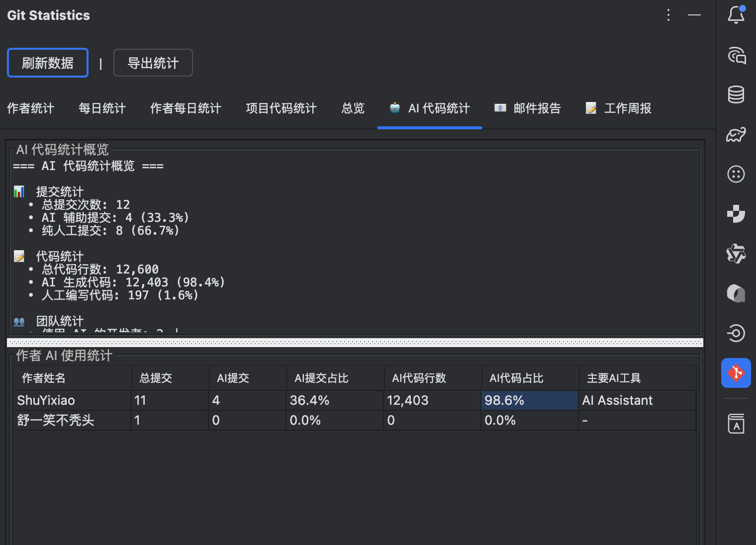Screen dimensions: 756x545
Task: Sort table by AI代码行数 column header
Action: [x=419, y=378]
